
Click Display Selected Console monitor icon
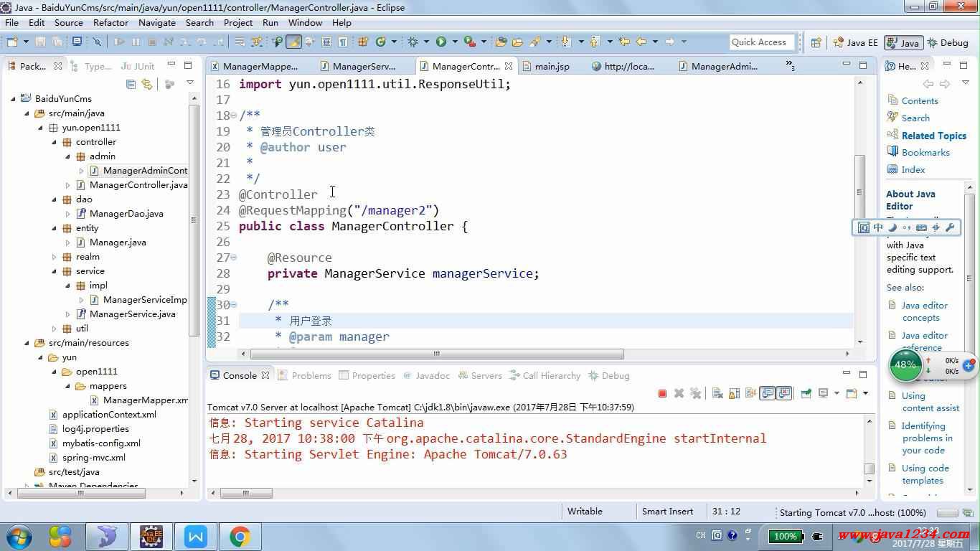(824, 393)
